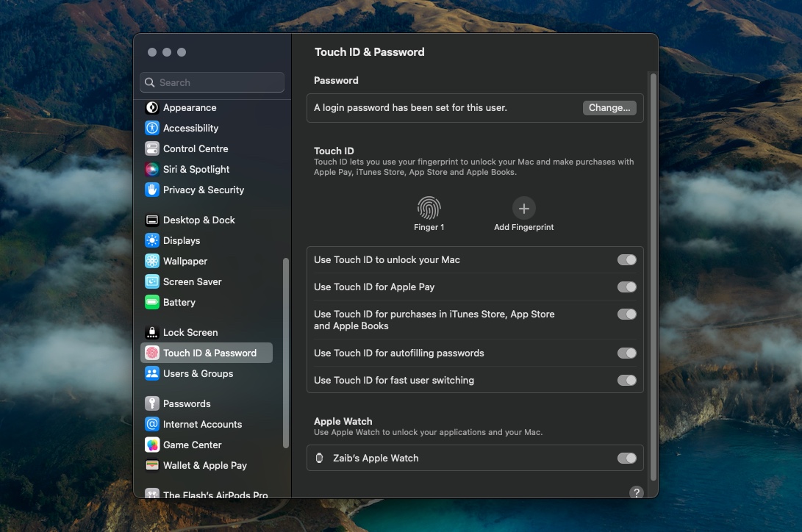Screen dimensions: 802x532
Task: Click the sidebar Search input field
Action: coord(212,82)
